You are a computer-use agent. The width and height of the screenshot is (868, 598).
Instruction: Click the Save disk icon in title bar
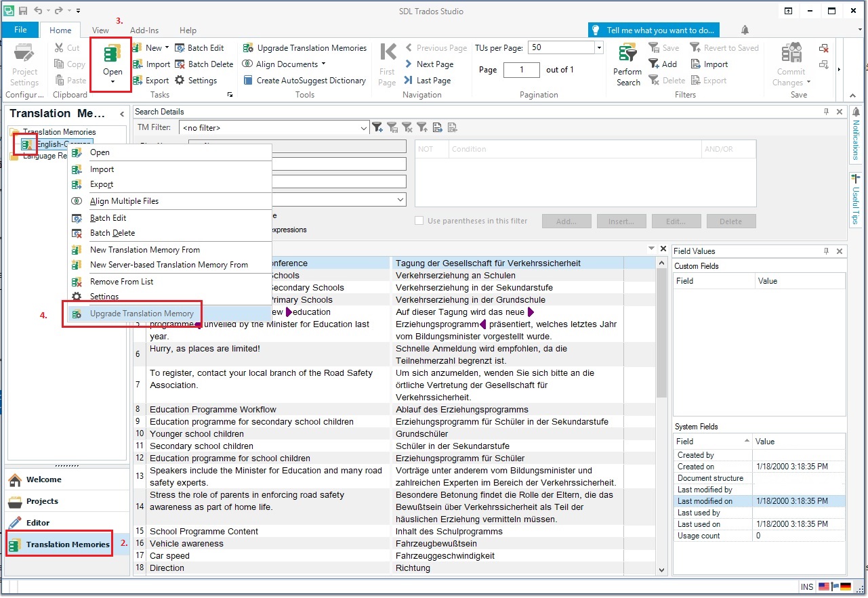(x=23, y=11)
